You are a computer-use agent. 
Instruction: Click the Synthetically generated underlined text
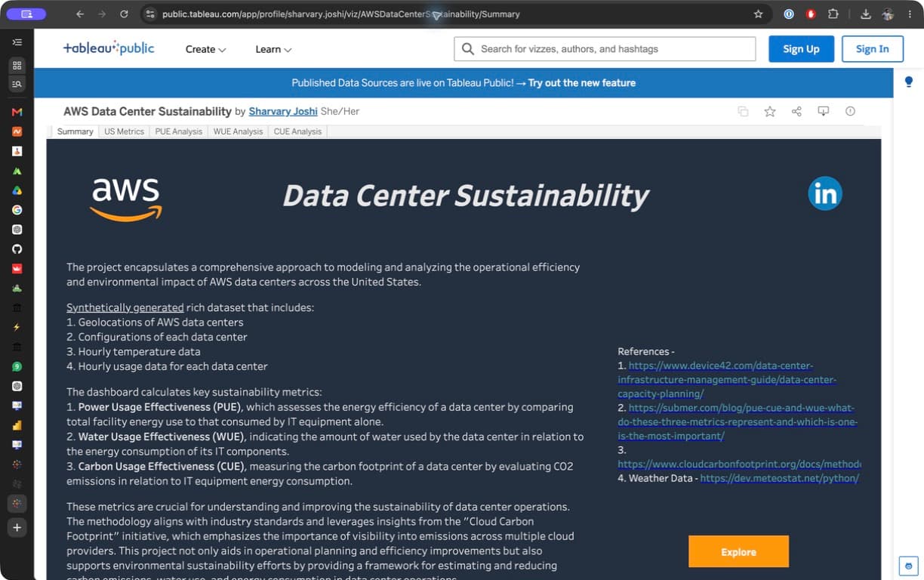tap(125, 307)
